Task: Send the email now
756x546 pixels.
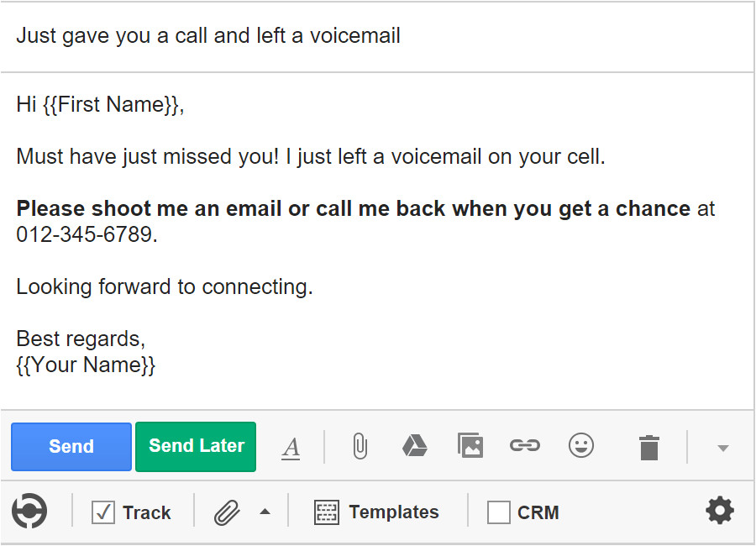Action: pyautogui.click(x=71, y=446)
